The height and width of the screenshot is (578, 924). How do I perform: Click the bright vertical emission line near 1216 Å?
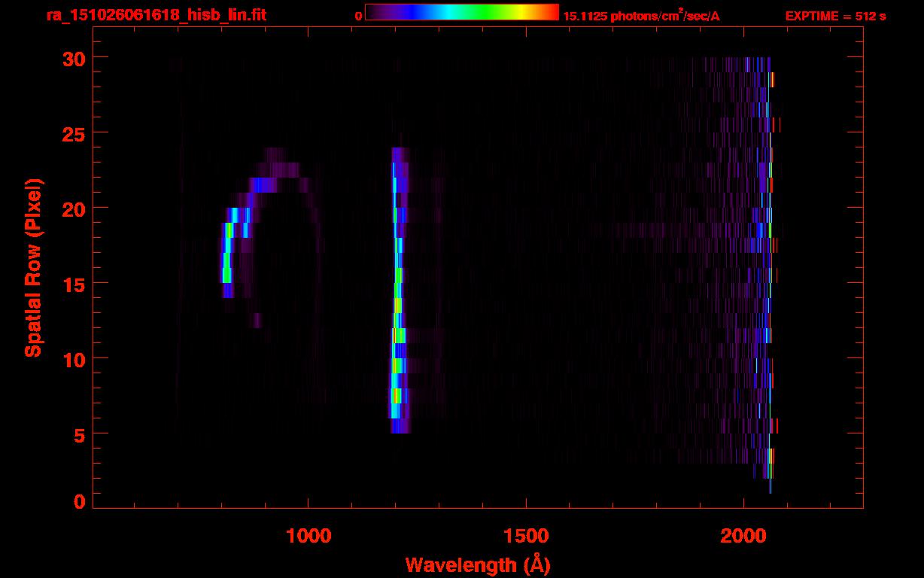click(x=398, y=291)
